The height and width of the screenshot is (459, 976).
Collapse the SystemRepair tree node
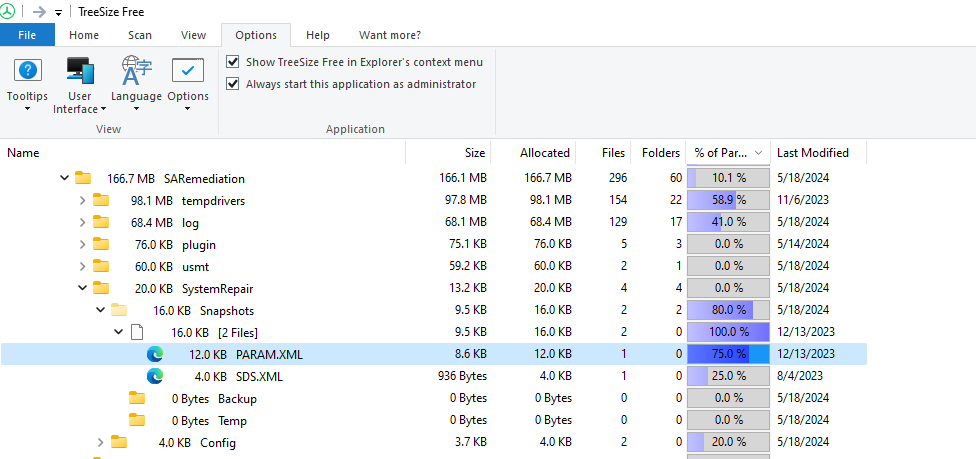(82, 288)
